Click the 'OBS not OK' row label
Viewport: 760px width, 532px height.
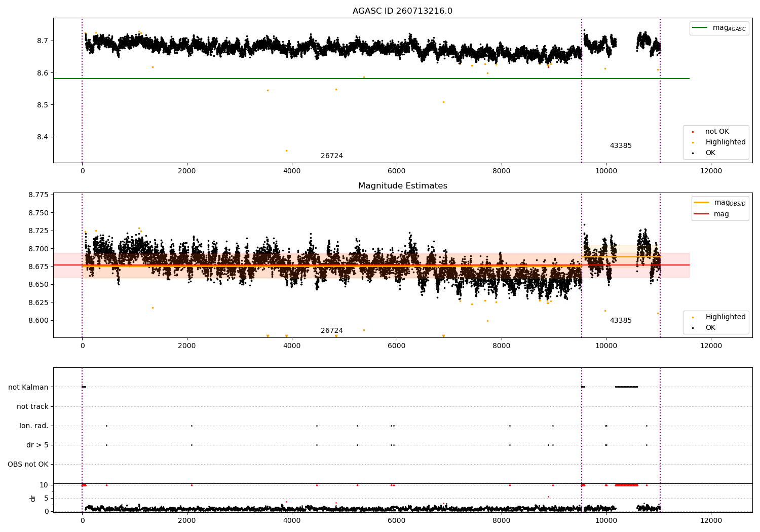(28, 465)
